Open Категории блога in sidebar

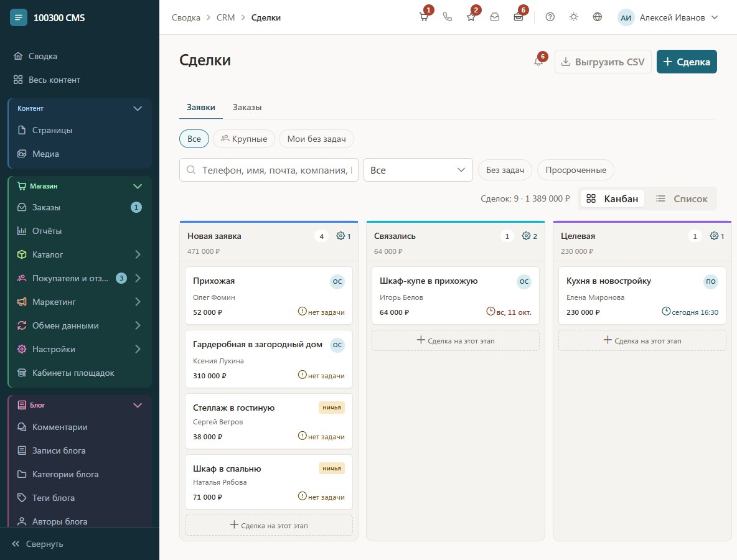pos(80,475)
